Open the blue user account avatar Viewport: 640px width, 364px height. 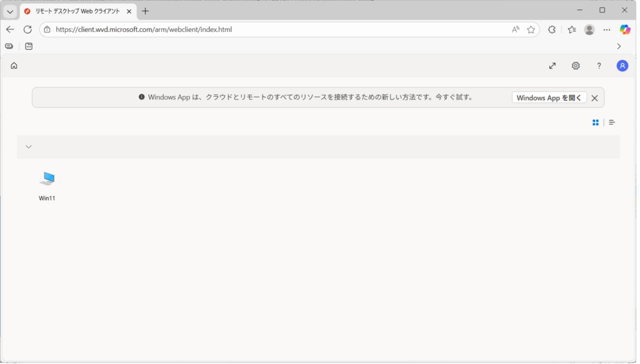622,66
